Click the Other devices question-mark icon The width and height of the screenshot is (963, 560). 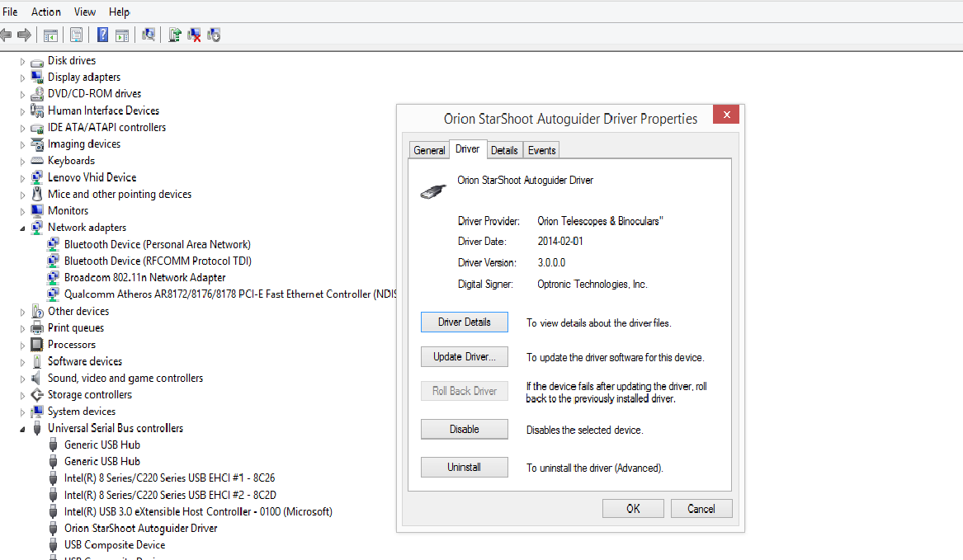coord(37,311)
